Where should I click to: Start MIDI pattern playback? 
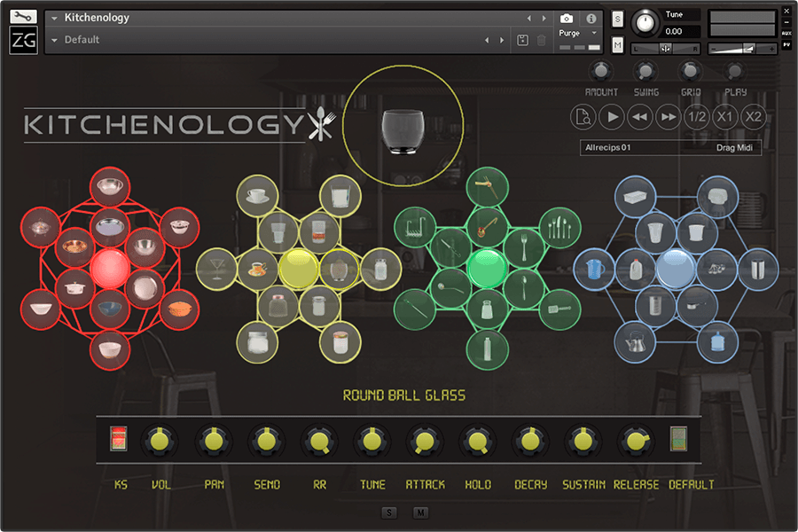tap(612, 117)
